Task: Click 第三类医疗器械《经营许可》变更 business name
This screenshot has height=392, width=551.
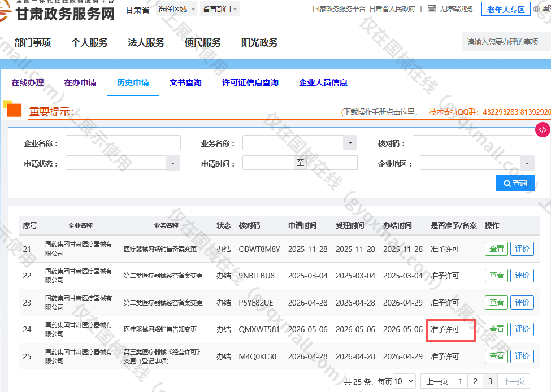Action: 162,356
